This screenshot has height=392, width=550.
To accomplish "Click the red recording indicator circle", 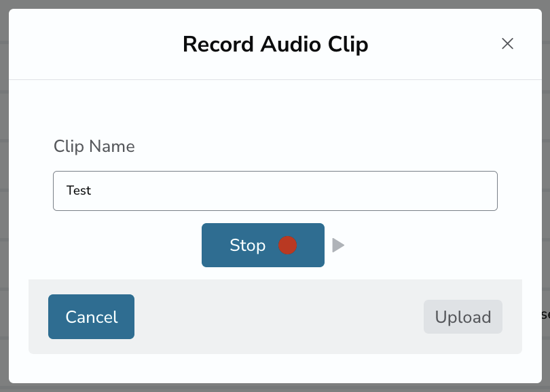I will click(x=288, y=246).
